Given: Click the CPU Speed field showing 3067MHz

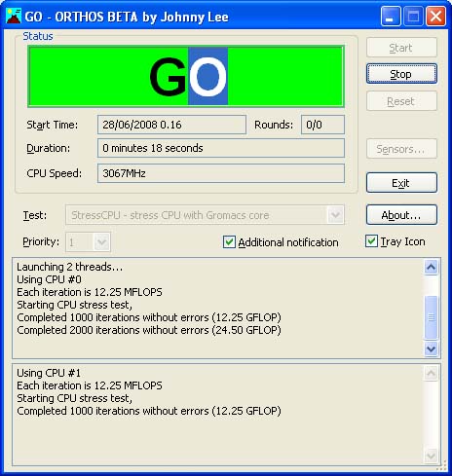Looking at the screenshot, I should [x=221, y=173].
